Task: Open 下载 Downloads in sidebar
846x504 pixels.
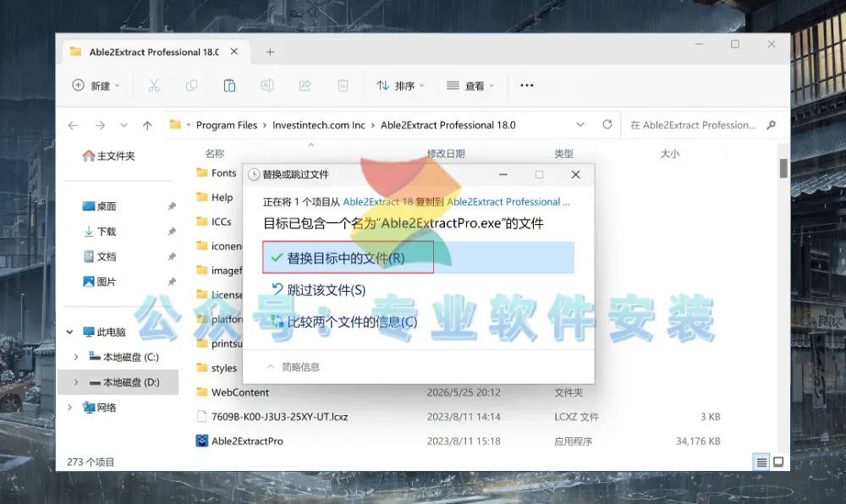Action: (99, 231)
